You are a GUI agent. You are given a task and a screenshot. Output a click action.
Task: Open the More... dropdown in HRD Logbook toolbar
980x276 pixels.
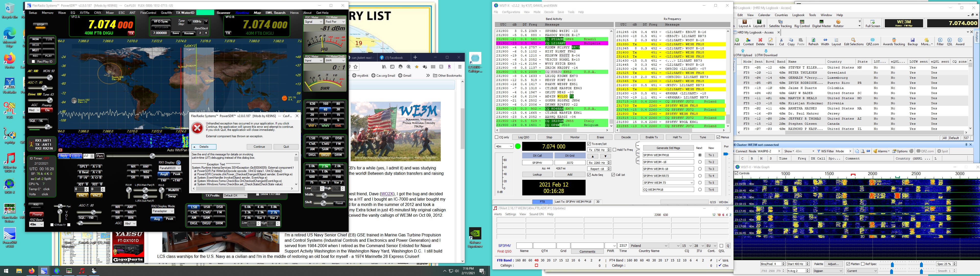926,42
